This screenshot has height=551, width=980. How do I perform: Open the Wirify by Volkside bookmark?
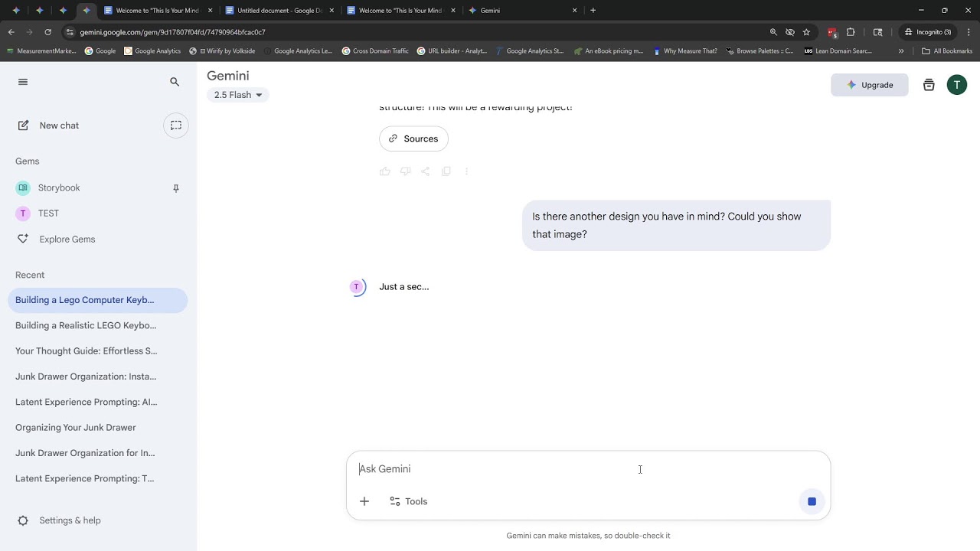[x=222, y=51]
